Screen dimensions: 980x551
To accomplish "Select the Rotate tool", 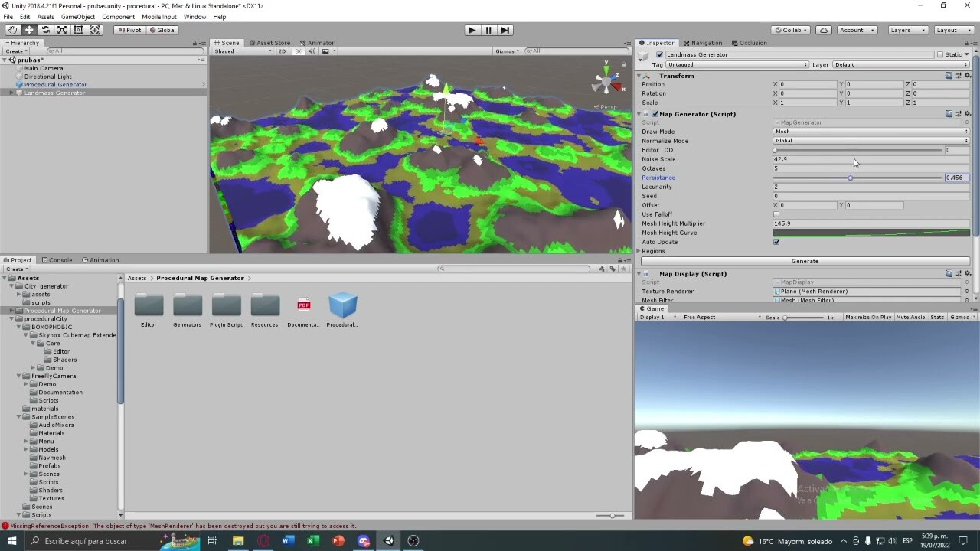I will (45, 30).
